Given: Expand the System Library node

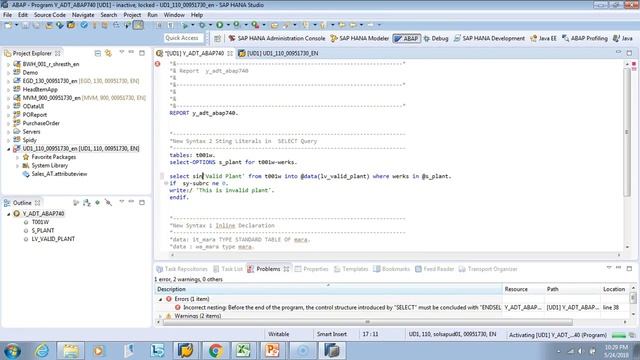Looking at the screenshot, I should click(18, 166).
